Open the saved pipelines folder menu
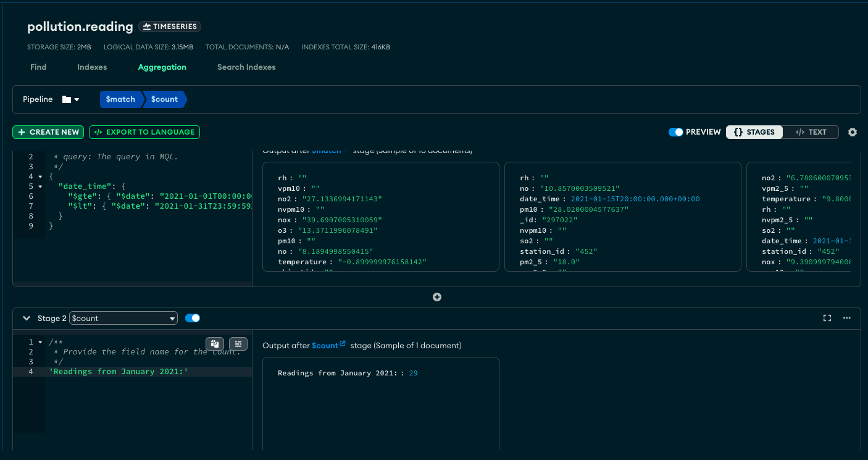The image size is (868, 460). 70,99
